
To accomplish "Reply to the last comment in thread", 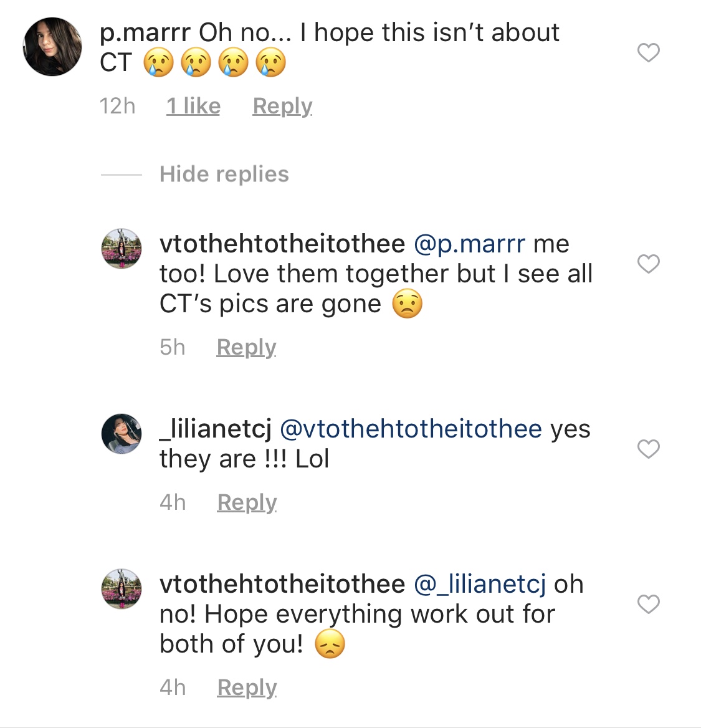I will pyautogui.click(x=247, y=687).
